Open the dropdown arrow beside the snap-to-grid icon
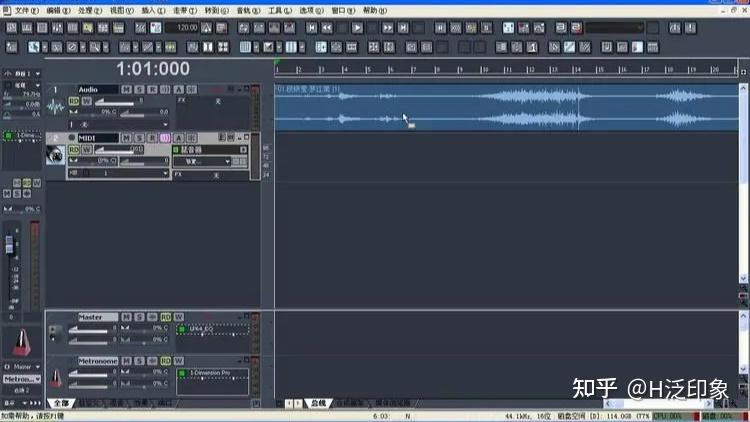The height and width of the screenshot is (422, 750). (256, 47)
